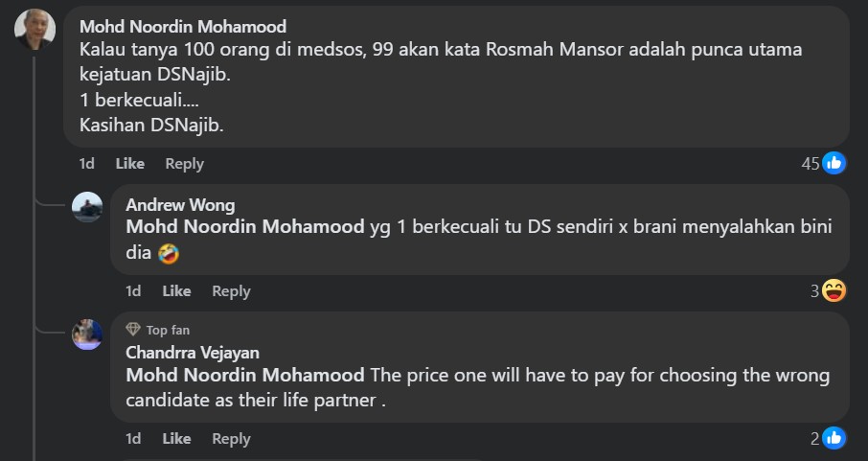Open Mohd Noordin Mohamood's profile picture

pos(34,30)
